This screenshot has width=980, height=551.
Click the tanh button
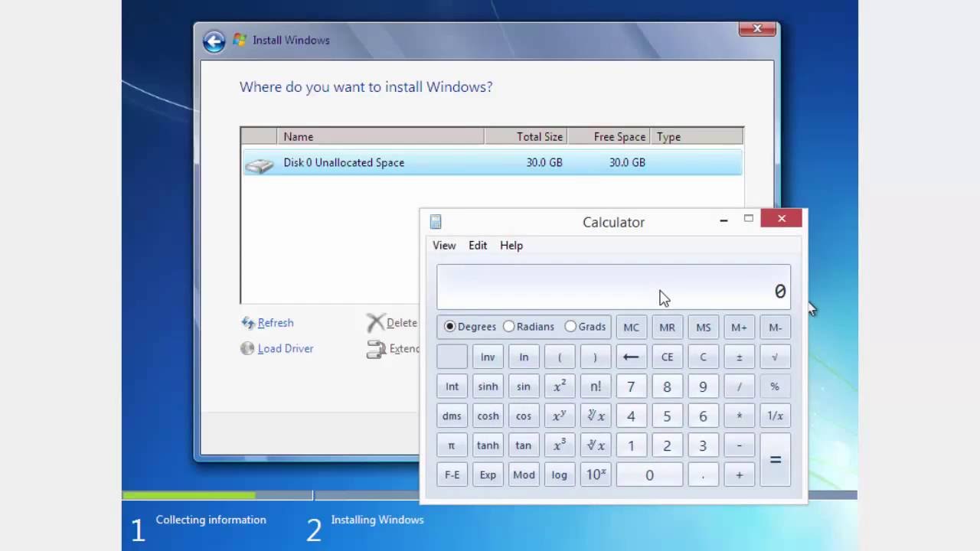click(488, 445)
